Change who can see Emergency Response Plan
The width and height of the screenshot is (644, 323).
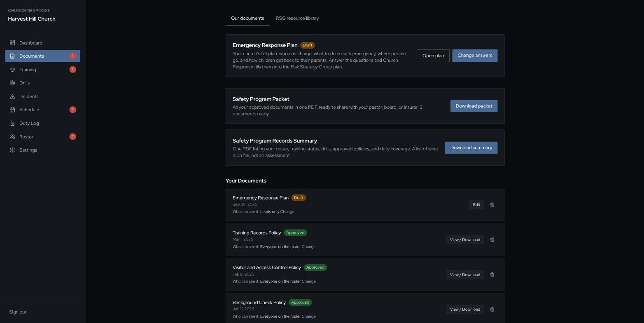click(287, 212)
